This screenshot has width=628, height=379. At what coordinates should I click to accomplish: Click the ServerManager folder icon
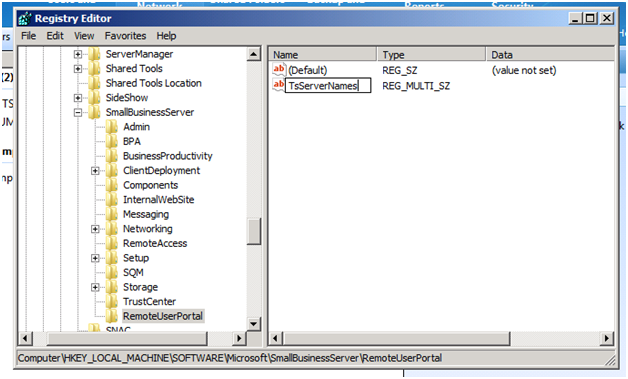coord(94,54)
